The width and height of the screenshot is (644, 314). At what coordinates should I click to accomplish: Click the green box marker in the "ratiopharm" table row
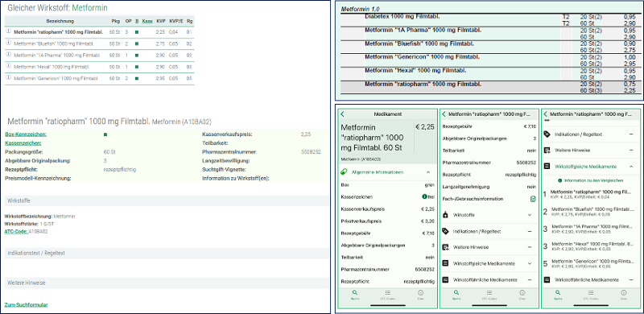137,31
